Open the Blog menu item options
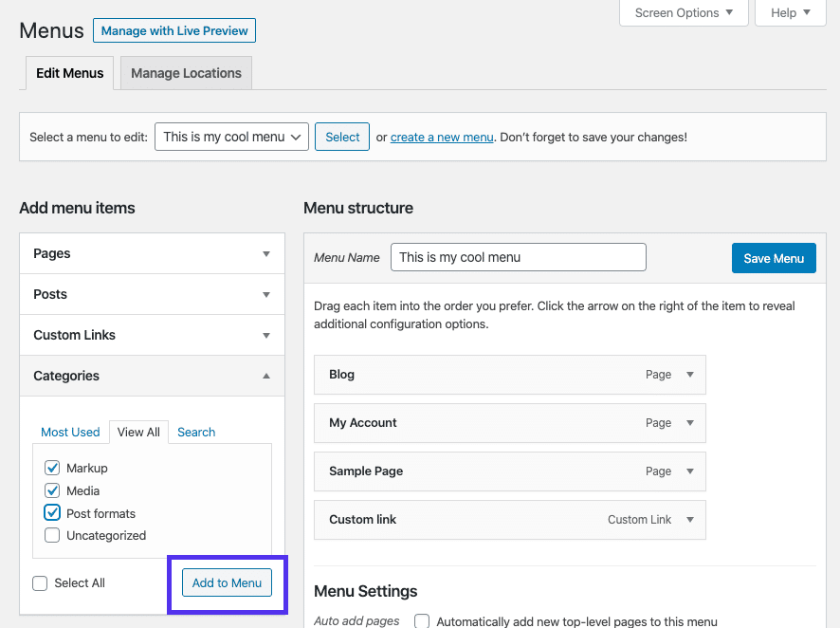 691,375
